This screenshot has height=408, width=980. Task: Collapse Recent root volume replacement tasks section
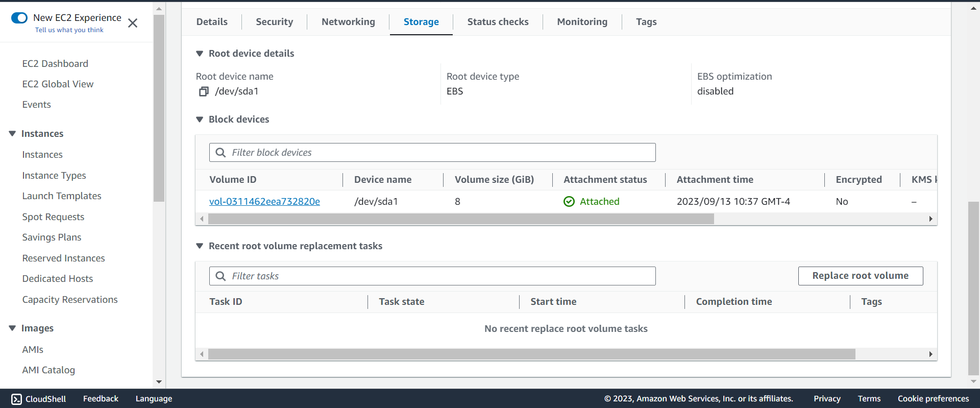(200, 246)
